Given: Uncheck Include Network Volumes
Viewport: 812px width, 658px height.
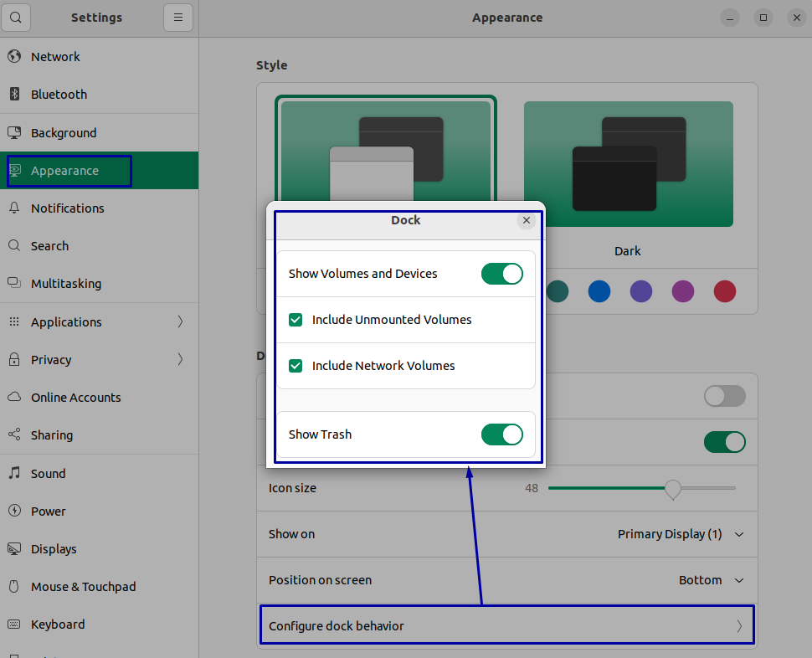Looking at the screenshot, I should coord(296,366).
